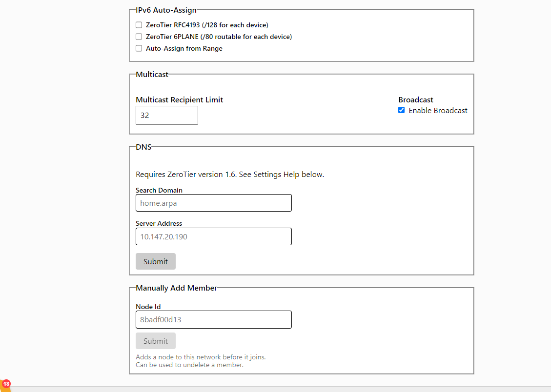Click the 'Requires ZeroTier version 1.6' help text
Image resolution: width=551 pixels, height=392 pixels.
click(229, 175)
